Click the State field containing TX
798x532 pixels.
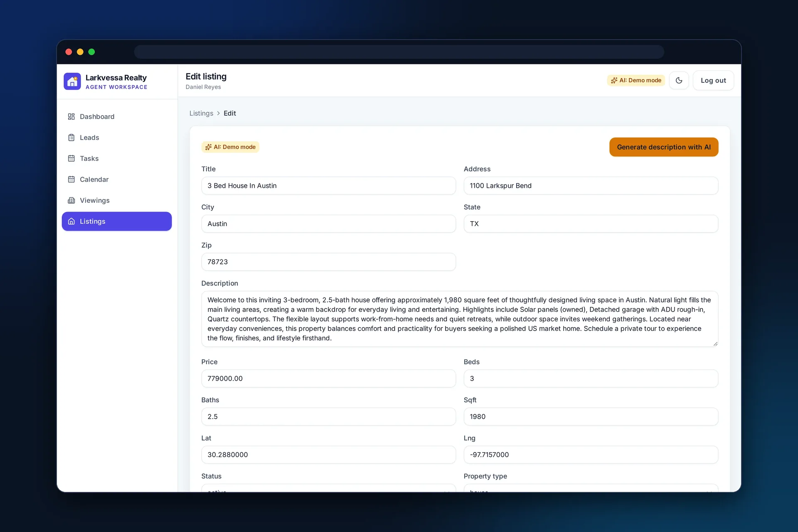(x=591, y=224)
